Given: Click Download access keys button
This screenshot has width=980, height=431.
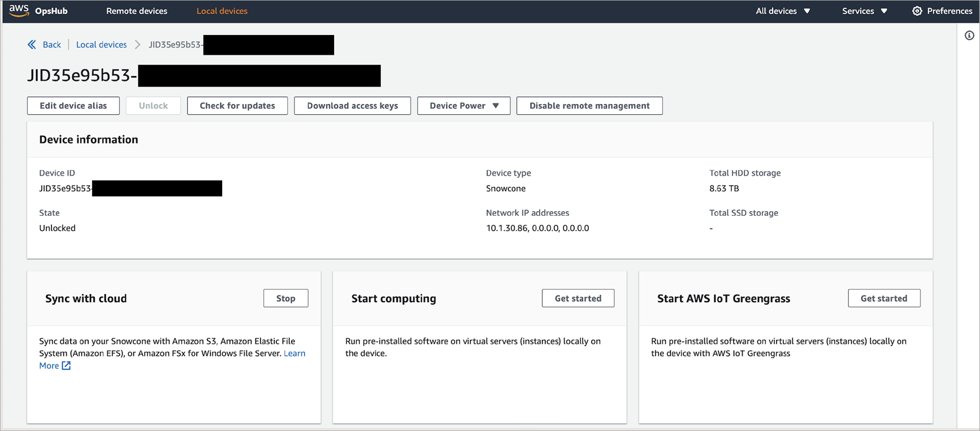Looking at the screenshot, I should (x=353, y=106).
